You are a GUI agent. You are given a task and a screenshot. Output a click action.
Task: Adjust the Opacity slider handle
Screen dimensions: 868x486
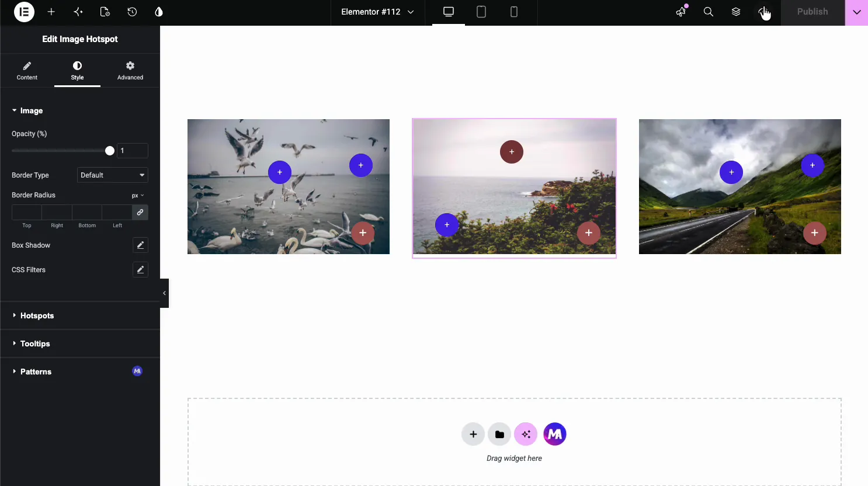click(x=110, y=151)
